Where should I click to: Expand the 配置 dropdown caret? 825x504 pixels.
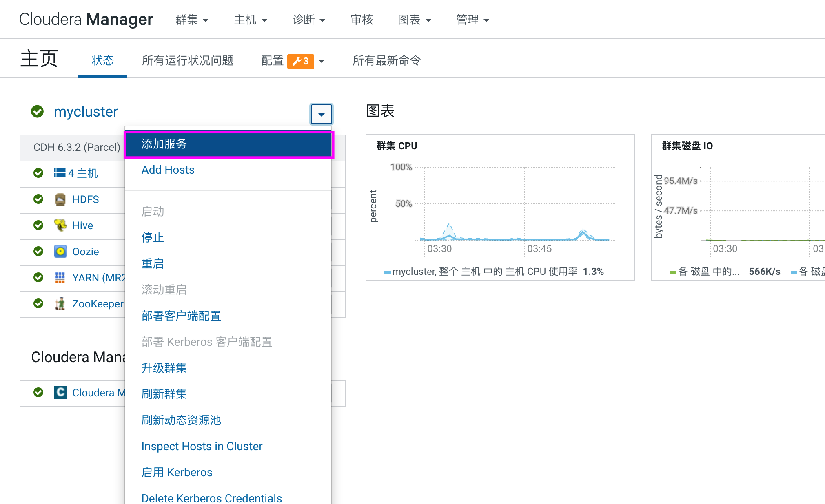[x=322, y=61]
